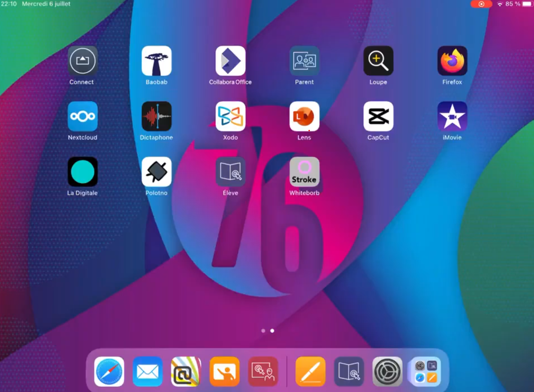Open the Firefox browser

coord(452,61)
